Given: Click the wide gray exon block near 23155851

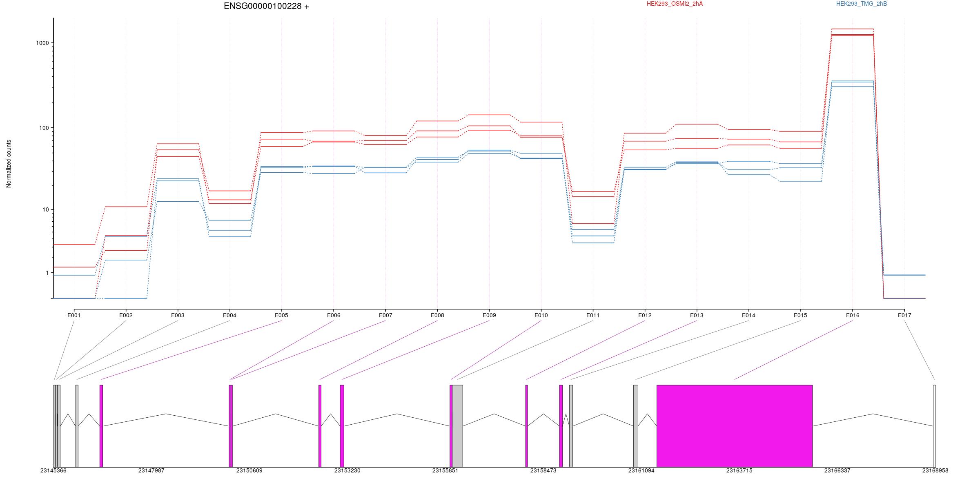Looking at the screenshot, I should point(457,426).
